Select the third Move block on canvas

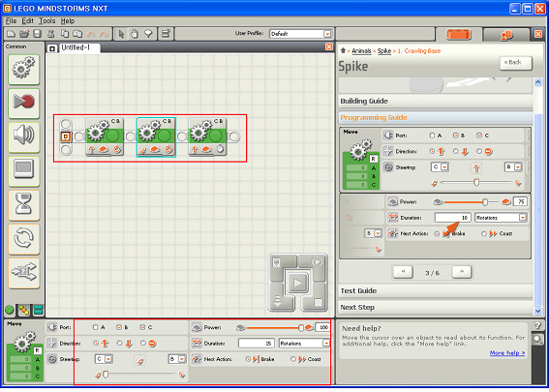coord(207,137)
